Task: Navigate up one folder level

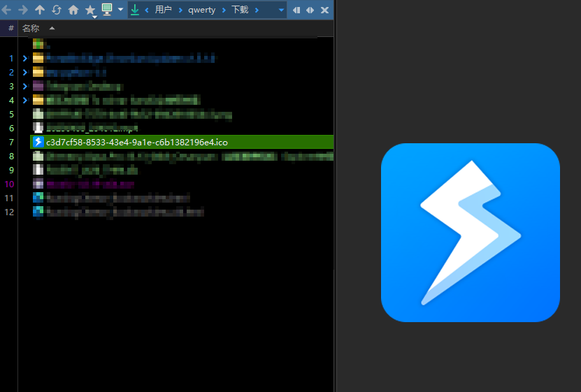Action: (x=40, y=10)
